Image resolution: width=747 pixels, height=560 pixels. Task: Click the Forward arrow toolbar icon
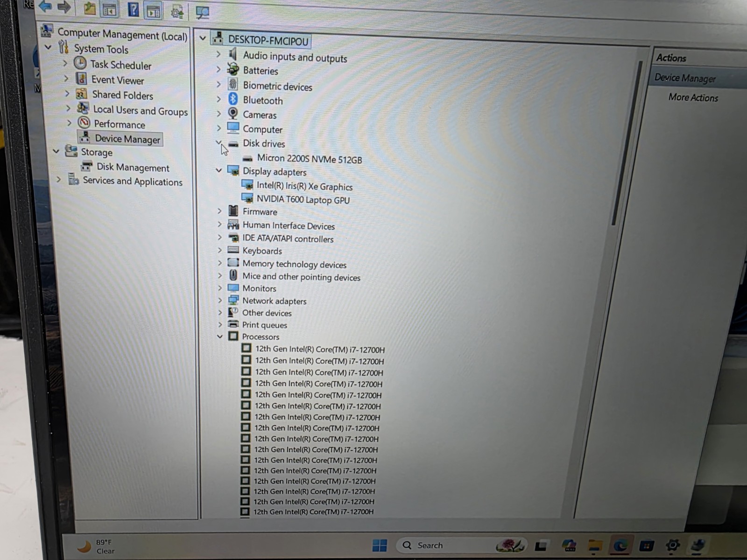coord(64,7)
